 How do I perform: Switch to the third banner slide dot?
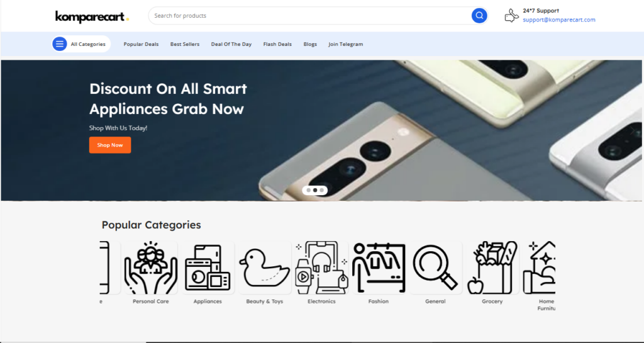tap(321, 190)
